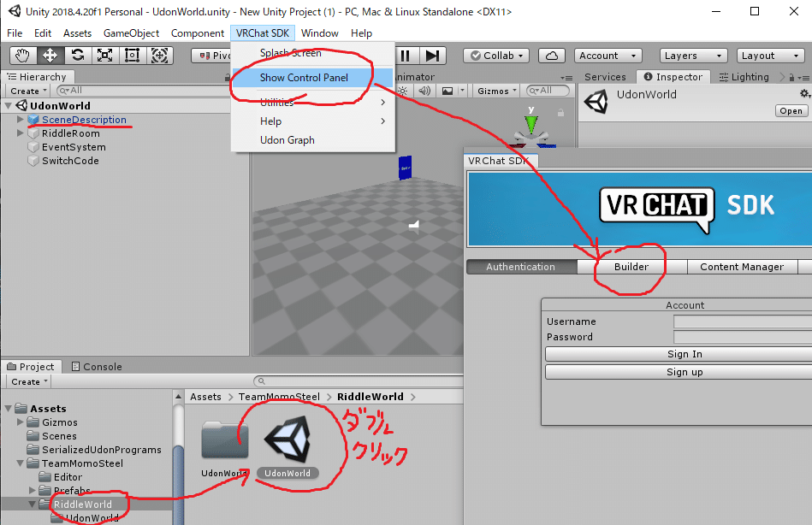The width and height of the screenshot is (812, 525).
Task: Switch to the Console tab
Action: click(97, 367)
